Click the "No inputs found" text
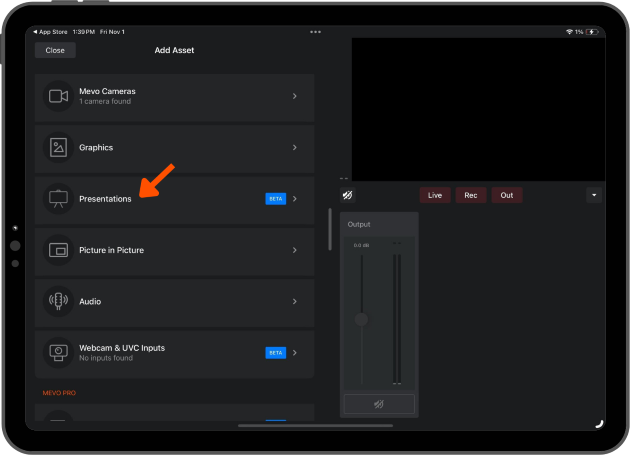This screenshot has height=455, width=630. point(106,358)
